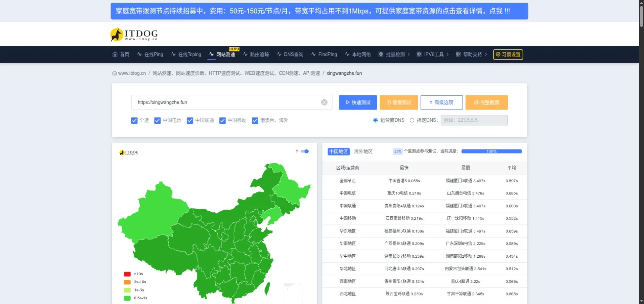The height and width of the screenshot is (304, 644).
Task: Click the small ITDOG logo on map card
Action: (x=129, y=153)
